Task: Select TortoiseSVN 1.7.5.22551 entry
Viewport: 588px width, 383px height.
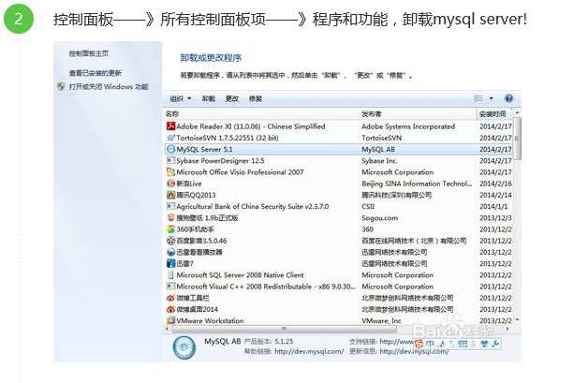Action: [228, 138]
